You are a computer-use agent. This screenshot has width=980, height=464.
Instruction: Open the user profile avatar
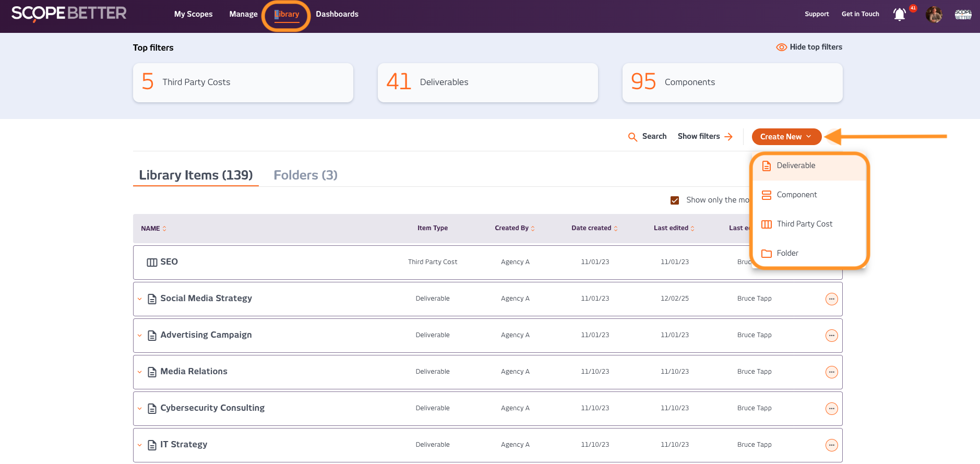934,15
